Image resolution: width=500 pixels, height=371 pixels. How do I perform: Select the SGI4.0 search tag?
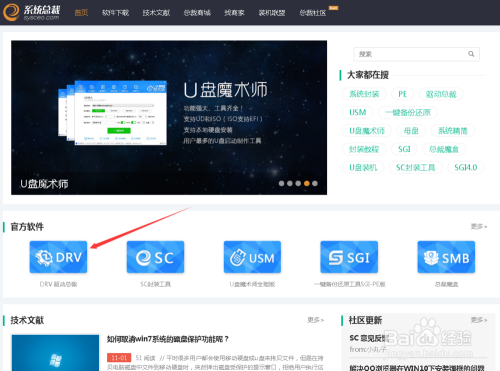tap(466, 167)
